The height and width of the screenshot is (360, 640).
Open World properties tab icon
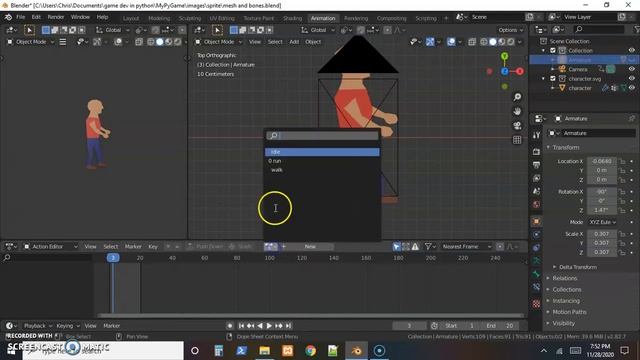(536, 204)
